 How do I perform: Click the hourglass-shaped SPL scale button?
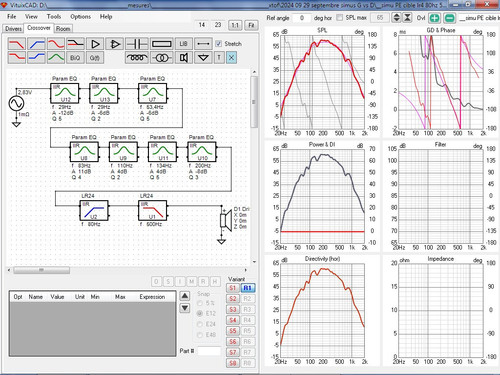tap(407, 18)
